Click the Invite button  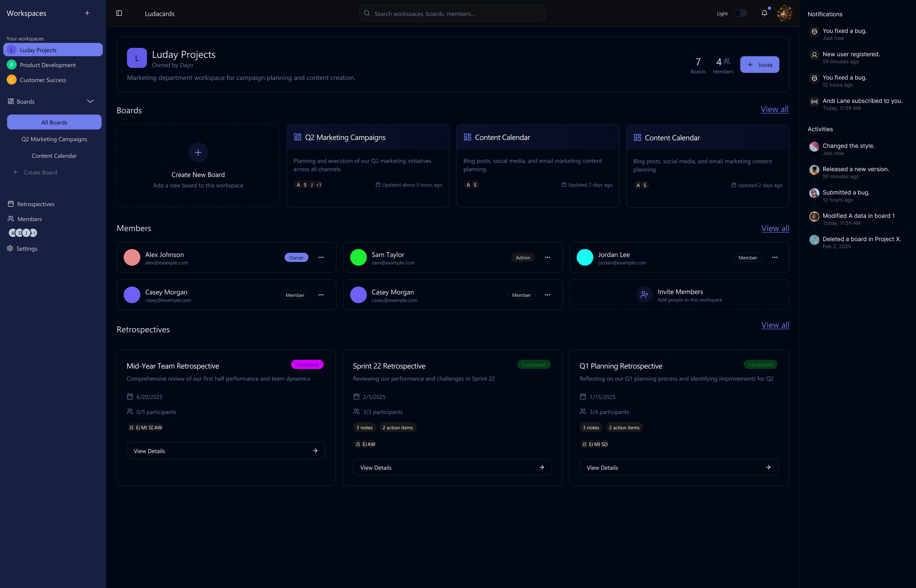coord(759,65)
